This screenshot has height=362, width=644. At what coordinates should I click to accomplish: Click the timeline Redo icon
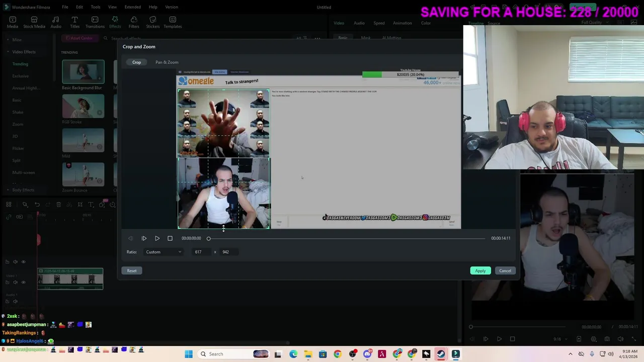point(48,205)
